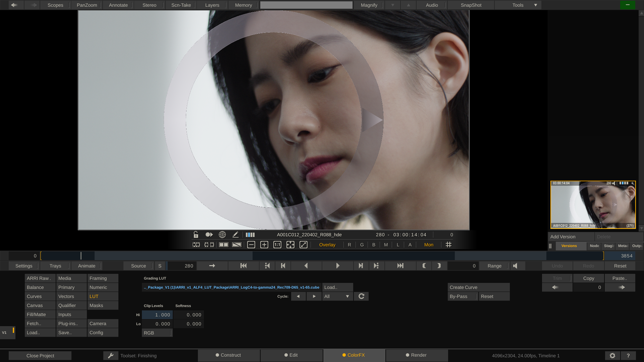Click the help question mark button

628,355
